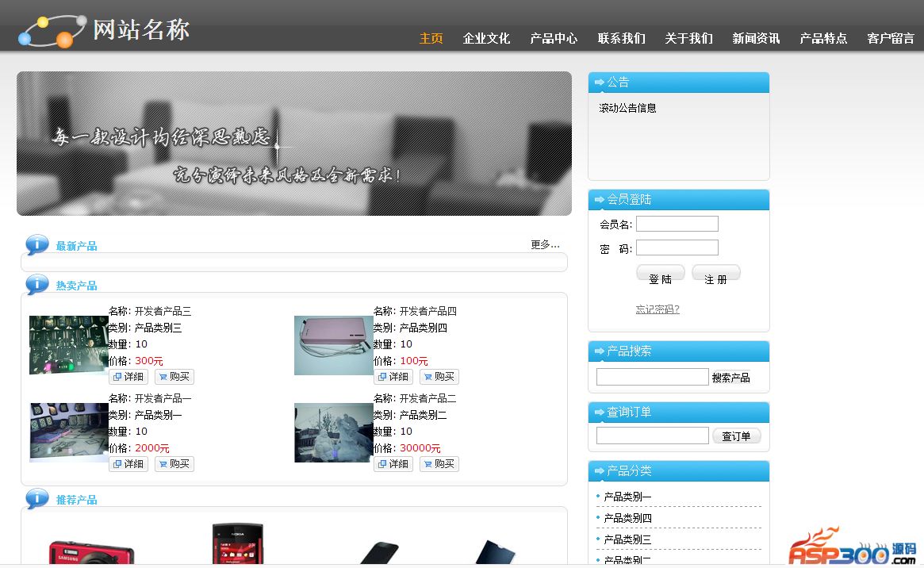Viewport: 924px width, 568px height.
Task: Click the 300元 price text
Action: pyautogui.click(x=149, y=361)
